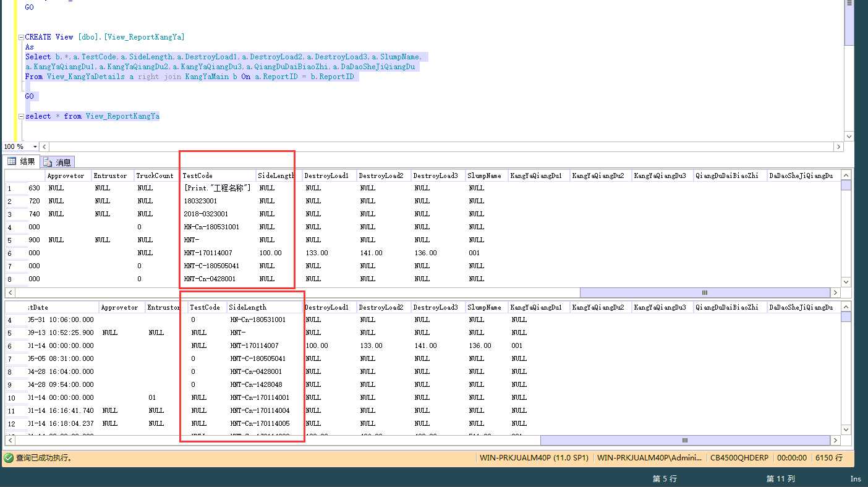Select TestCode column header in second result grid

206,307
